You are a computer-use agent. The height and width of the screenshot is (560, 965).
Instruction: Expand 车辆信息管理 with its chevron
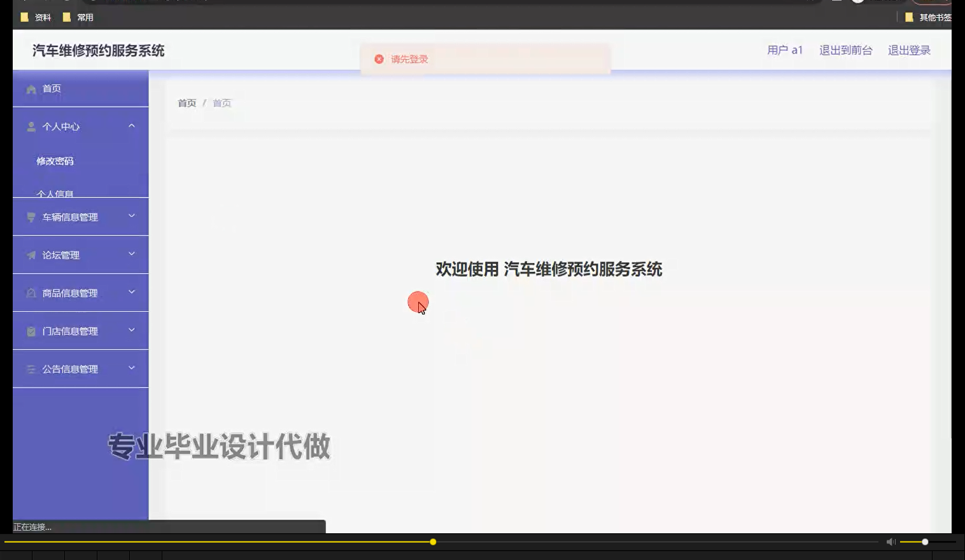click(132, 216)
